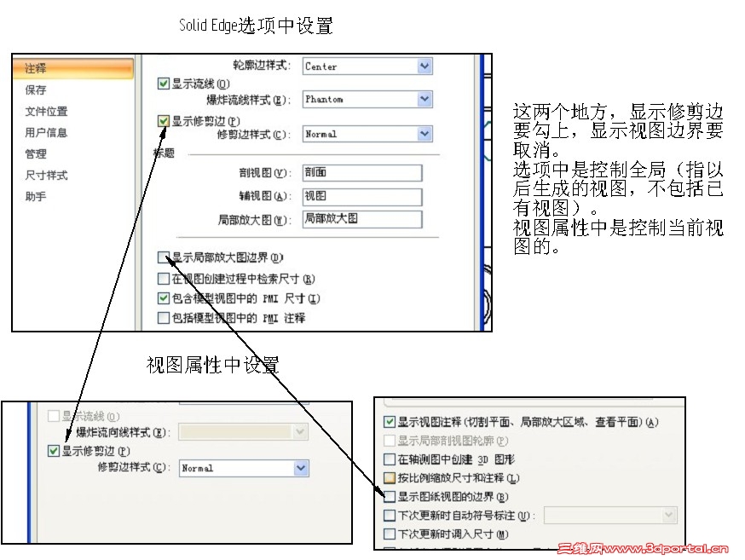Enable 下次更新时调入尺寸 checkbox
Viewport: 745px width, 560px height.
pos(390,534)
